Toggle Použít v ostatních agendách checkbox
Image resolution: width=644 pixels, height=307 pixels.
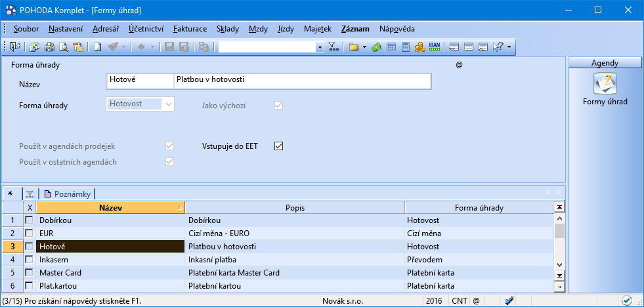169,162
